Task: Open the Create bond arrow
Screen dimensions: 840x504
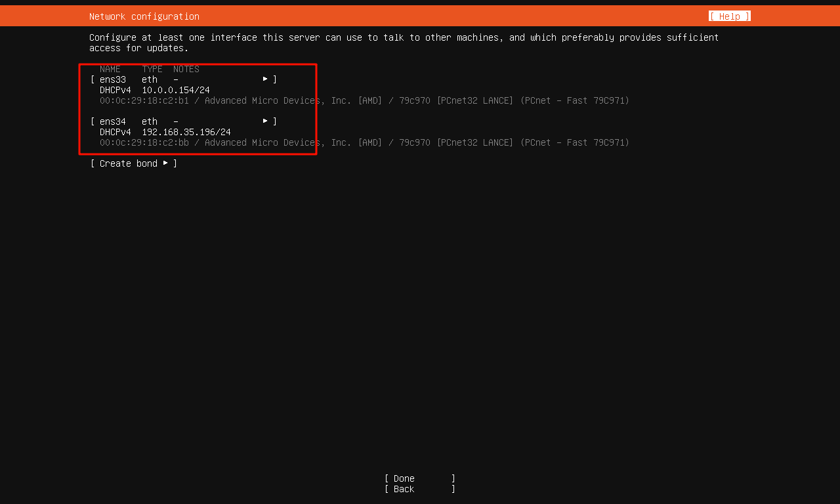Action: tap(165, 163)
